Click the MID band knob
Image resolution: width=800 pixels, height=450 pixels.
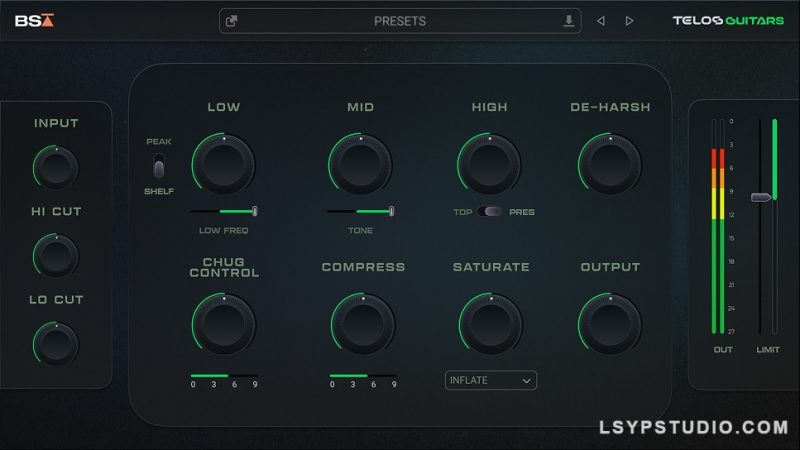(x=360, y=164)
